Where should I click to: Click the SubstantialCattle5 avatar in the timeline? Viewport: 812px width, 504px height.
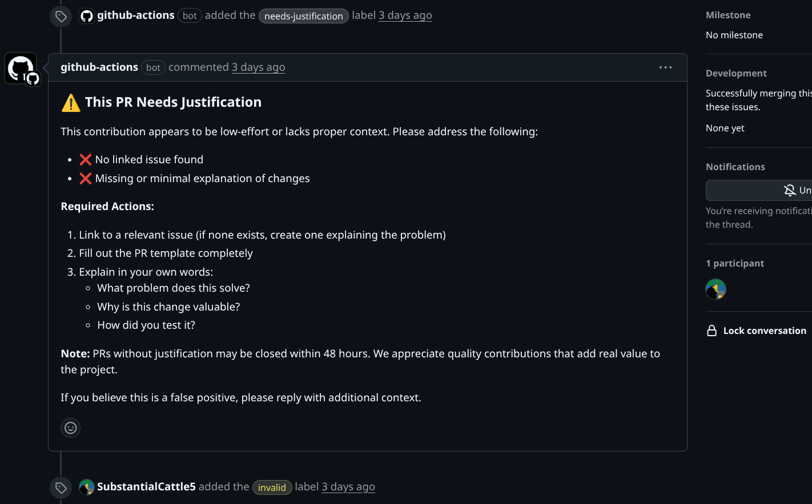[87, 487]
